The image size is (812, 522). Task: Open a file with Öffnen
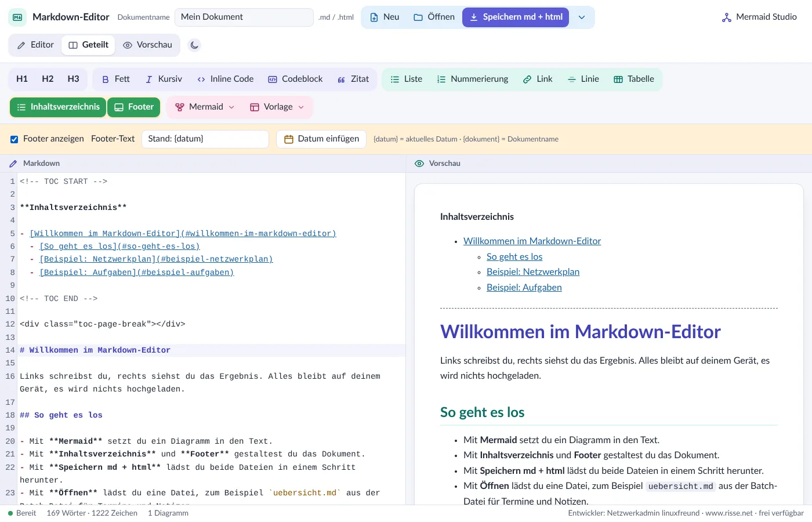(434, 17)
